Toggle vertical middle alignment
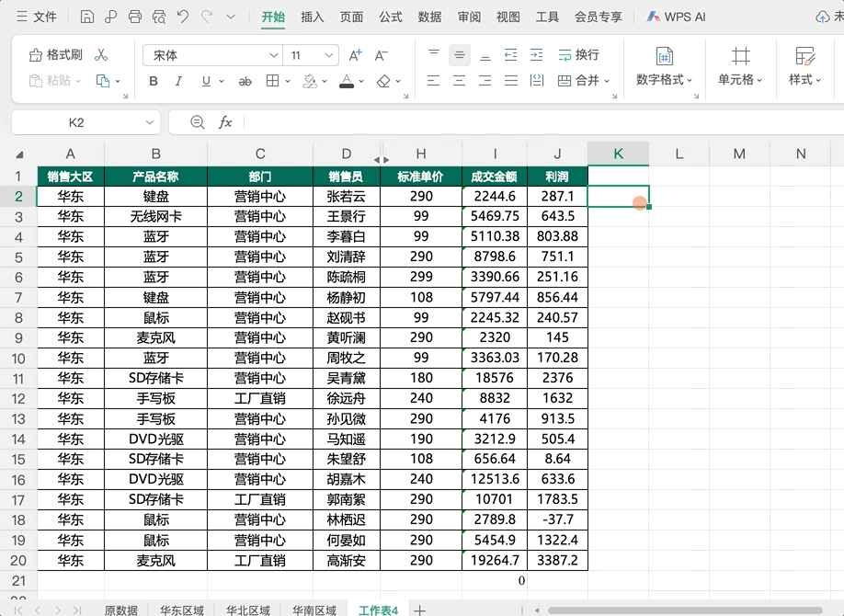This screenshot has height=616, width=844. 459,54
